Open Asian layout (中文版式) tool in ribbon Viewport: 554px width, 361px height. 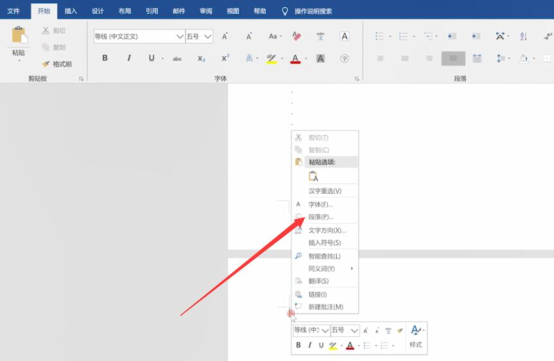coord(500,36)
